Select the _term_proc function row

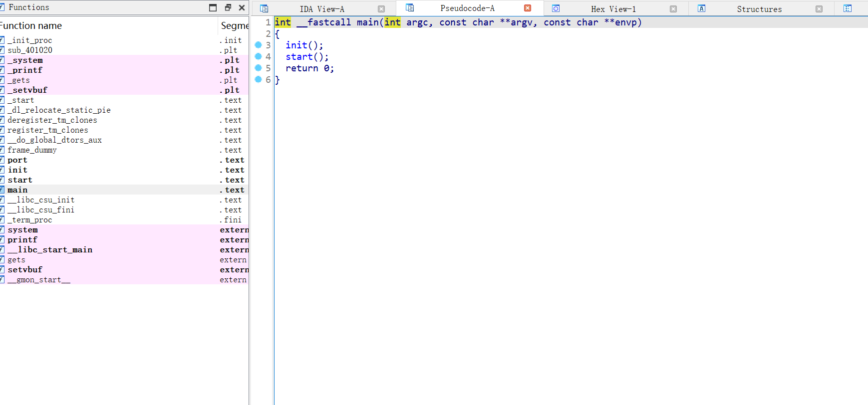tap(124, 219)
